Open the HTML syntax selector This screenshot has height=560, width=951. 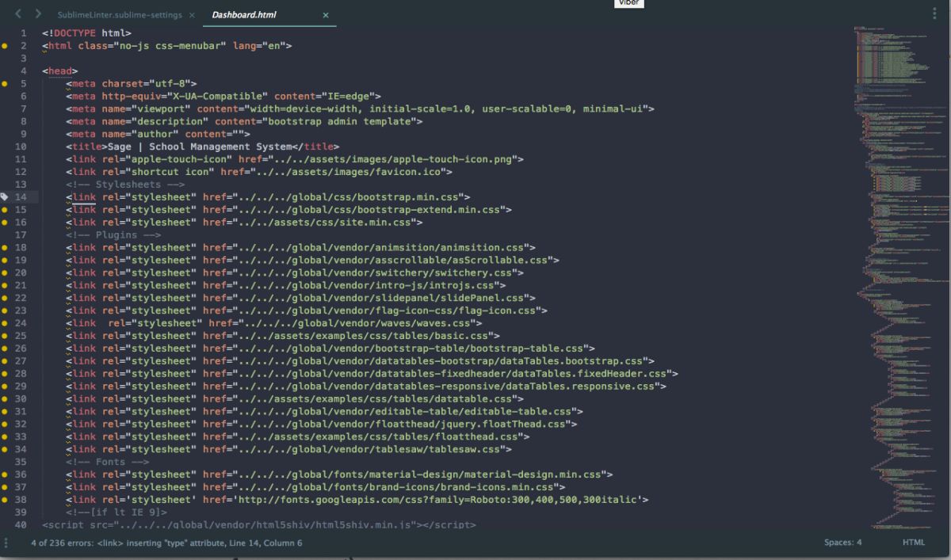point(913,543)
